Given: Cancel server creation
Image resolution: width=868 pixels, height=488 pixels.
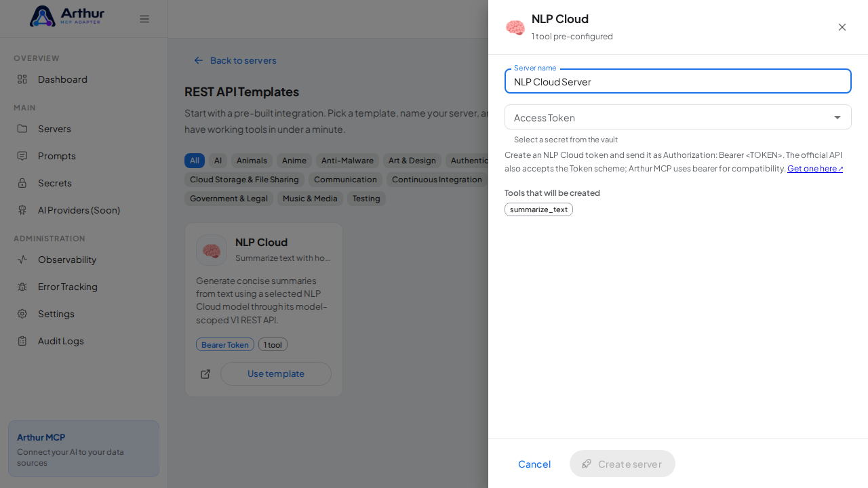Looking at the screenshot, I should pos(534,464).
